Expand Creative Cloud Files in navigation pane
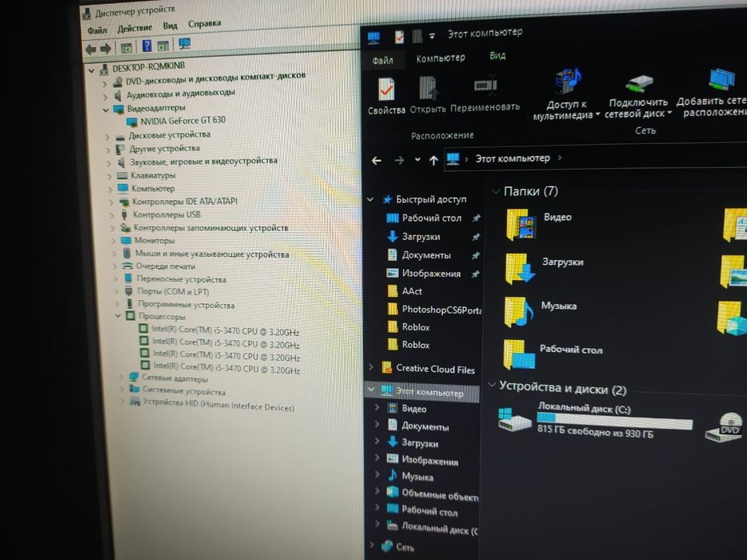Screen dimensions: 747x560 (x=371, y=366)
